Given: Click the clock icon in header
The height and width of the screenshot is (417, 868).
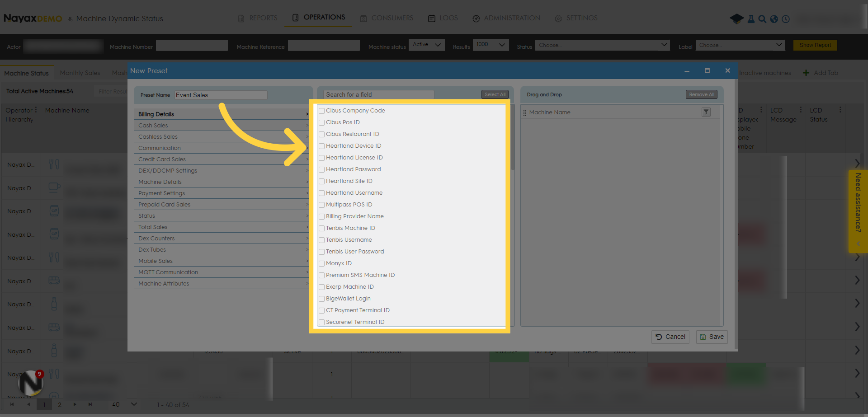Looking at the screenshot, I should [x=786, y=19].
